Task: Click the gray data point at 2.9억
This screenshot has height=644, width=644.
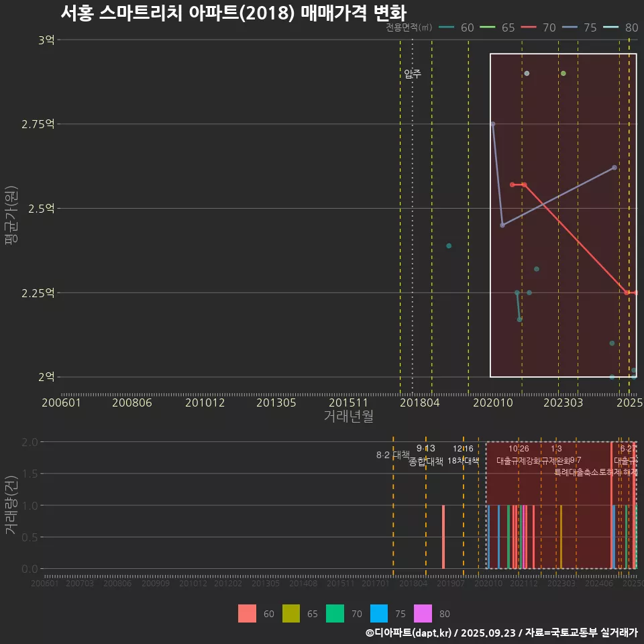Action: [x=527, y=74]
